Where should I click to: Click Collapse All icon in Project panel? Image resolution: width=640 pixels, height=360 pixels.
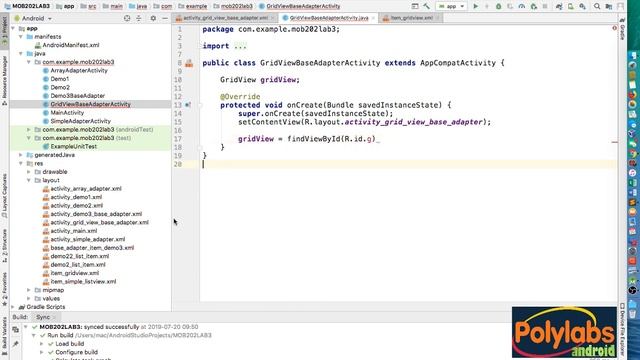click(x=139, y=18)
